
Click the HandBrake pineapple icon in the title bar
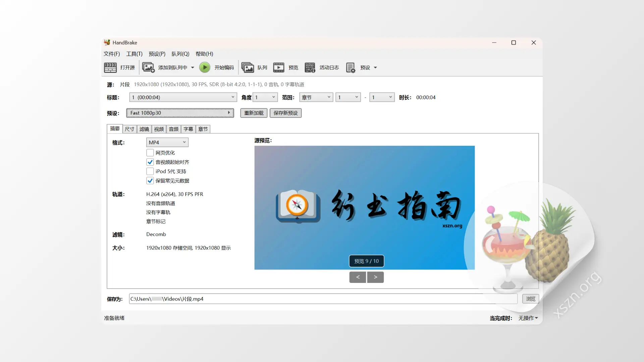107,42
